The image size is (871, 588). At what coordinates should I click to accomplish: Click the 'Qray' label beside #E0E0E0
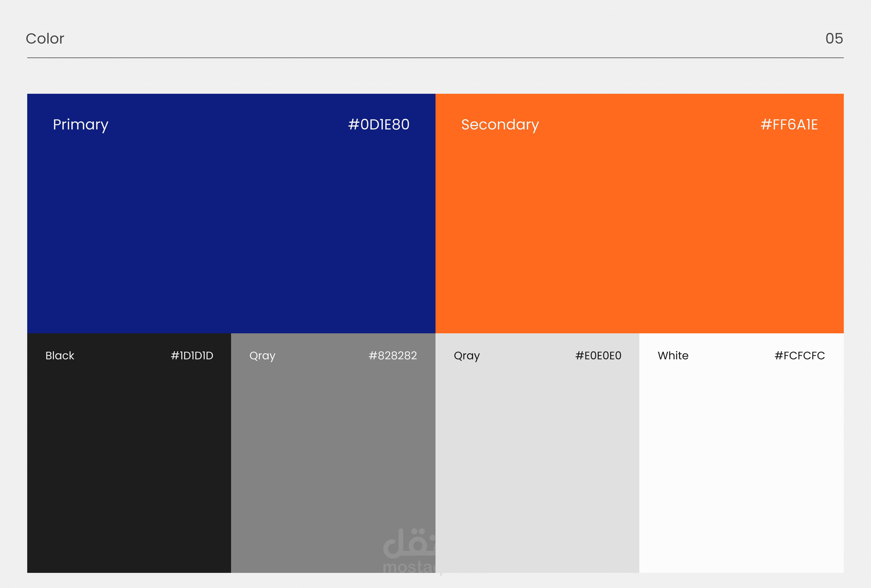(x=467, y=356)
